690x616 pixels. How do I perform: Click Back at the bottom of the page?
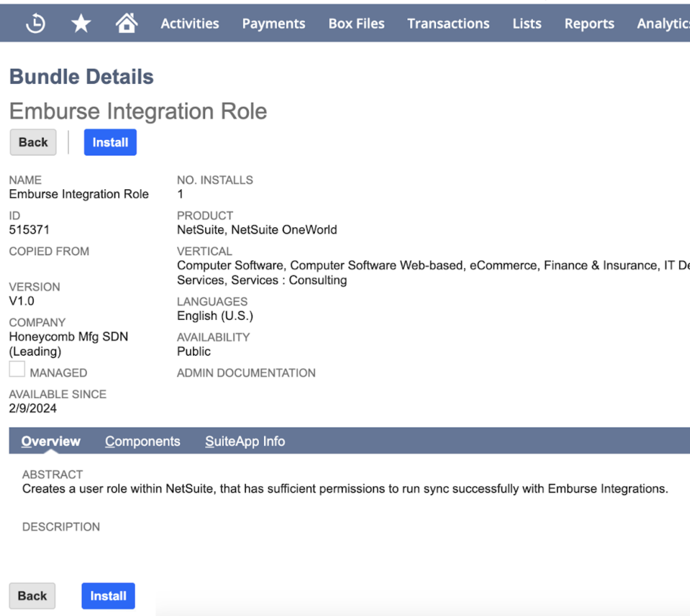pos(32,596)
